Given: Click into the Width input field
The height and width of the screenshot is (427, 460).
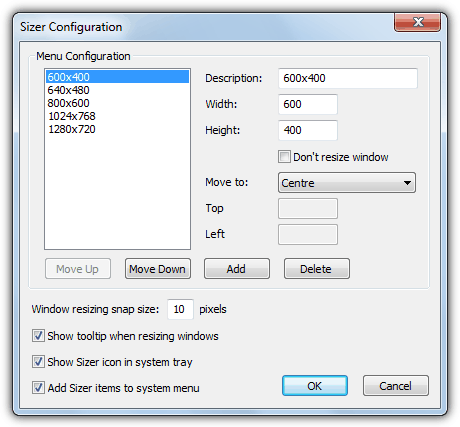Looking at the screenshot, I should point(308,104).
